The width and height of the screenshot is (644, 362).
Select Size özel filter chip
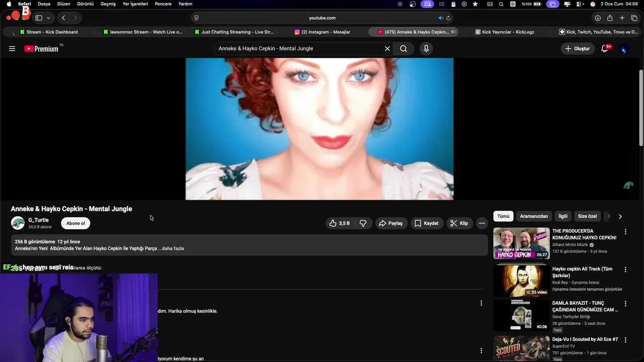click(x=587, y=216)
